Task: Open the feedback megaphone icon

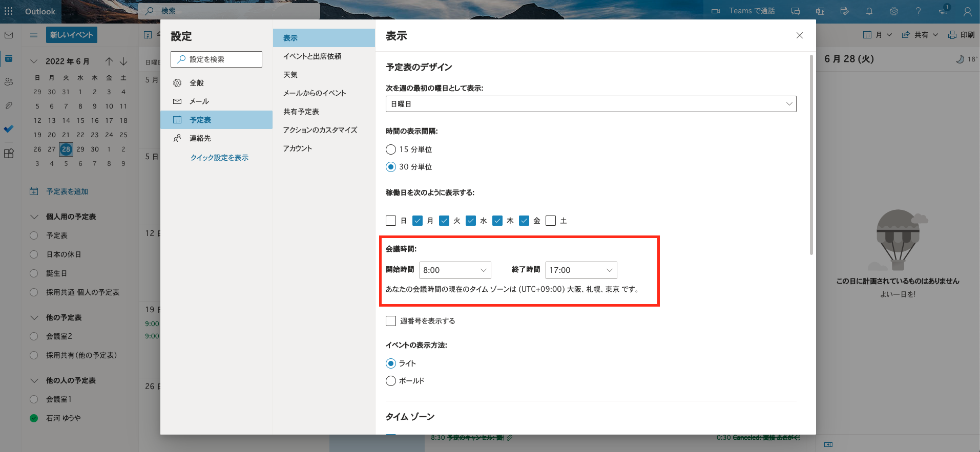Action: [x=943, y=11]
